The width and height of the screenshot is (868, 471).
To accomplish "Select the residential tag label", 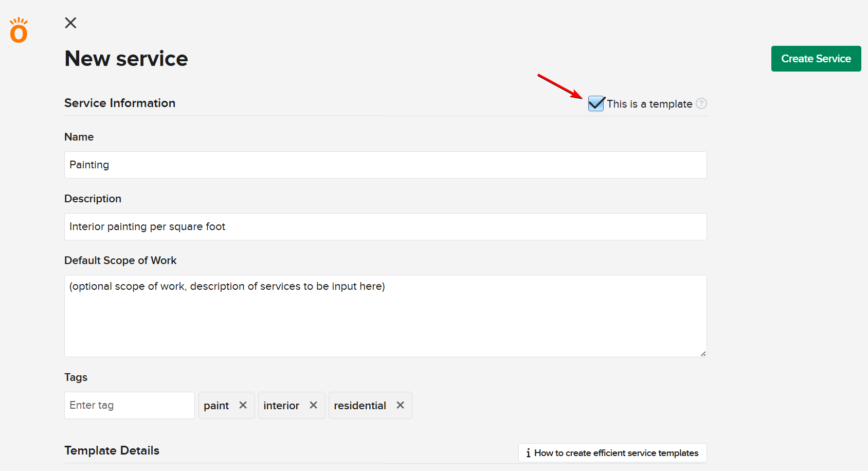I will (x=359, y=406).
